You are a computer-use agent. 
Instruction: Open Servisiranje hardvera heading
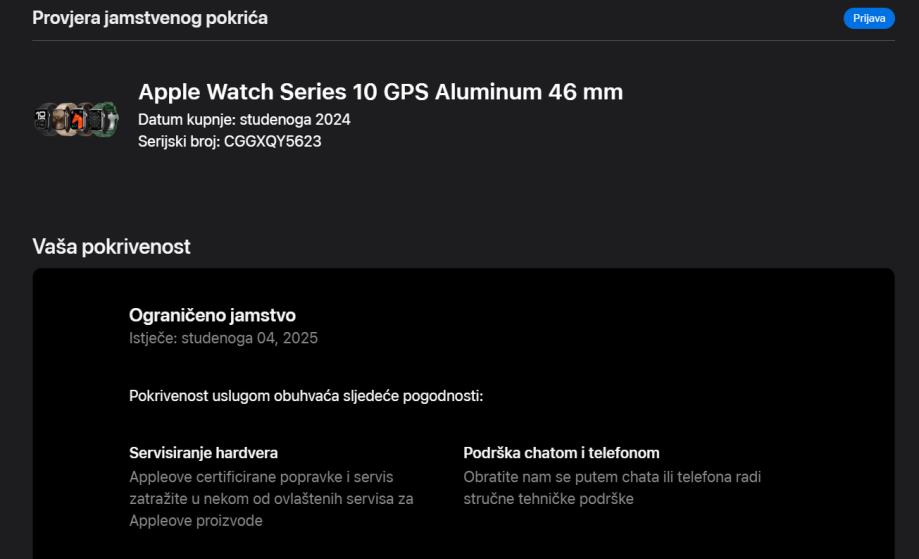(x=203, y=453)
